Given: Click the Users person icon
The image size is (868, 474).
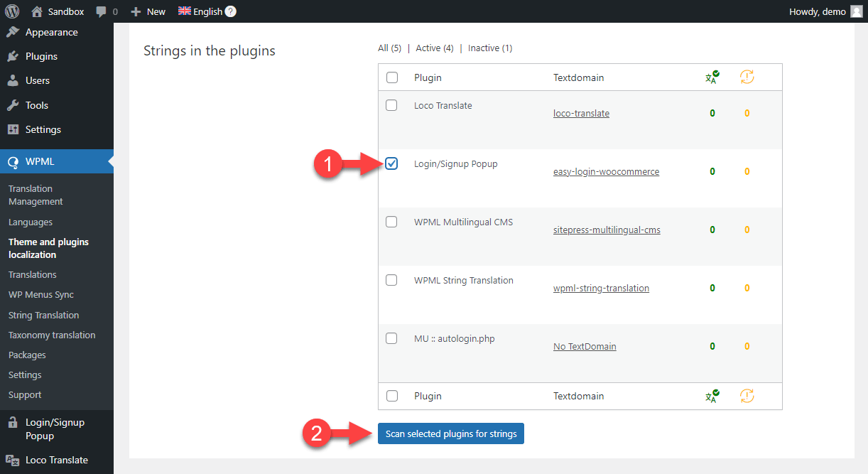Looking at the screenshot, I should 13,80.
